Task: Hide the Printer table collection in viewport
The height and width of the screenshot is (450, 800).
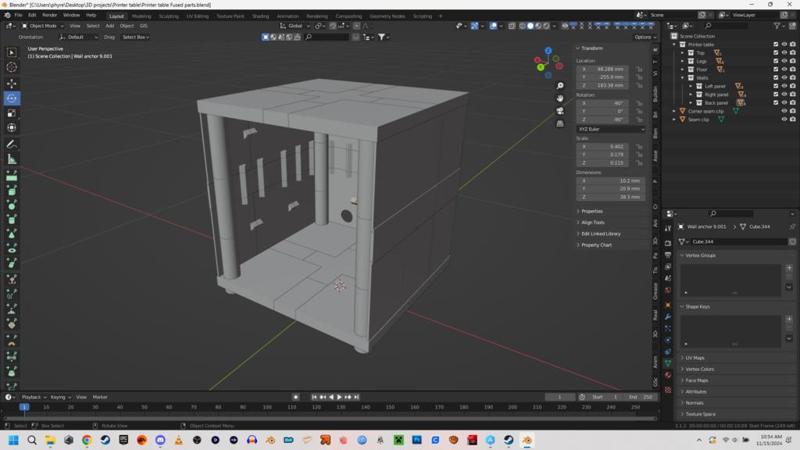Action: (784, 44)
